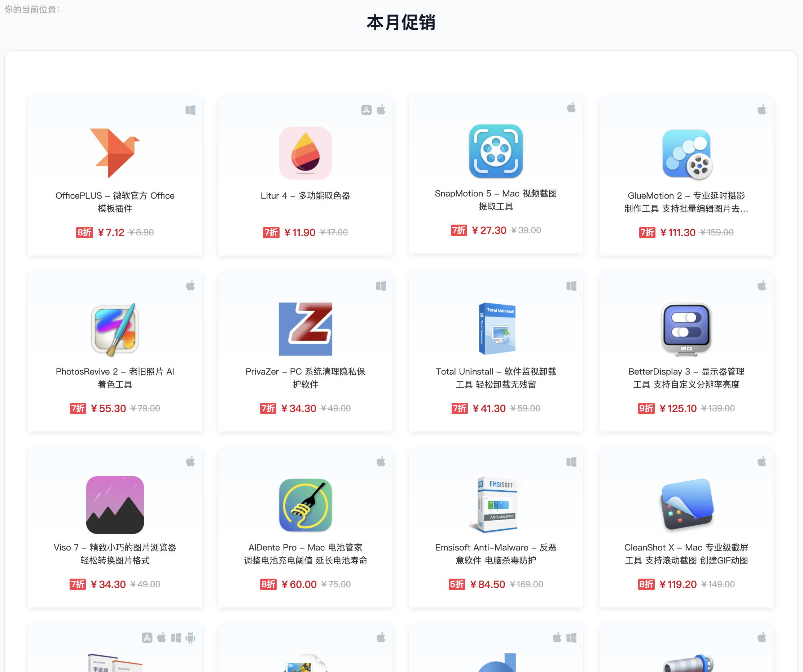803x672 pixels.
Task: Click Android icon on bottom-left Microsoft card
Action: [190, 638]
